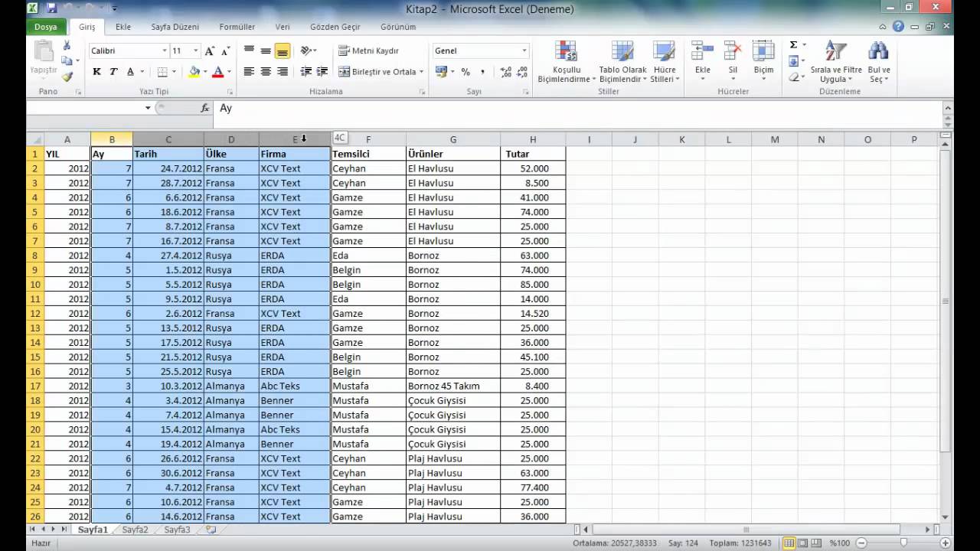
Task: Open Sayfa2 worksheet tab
Action: pos(136,530)
